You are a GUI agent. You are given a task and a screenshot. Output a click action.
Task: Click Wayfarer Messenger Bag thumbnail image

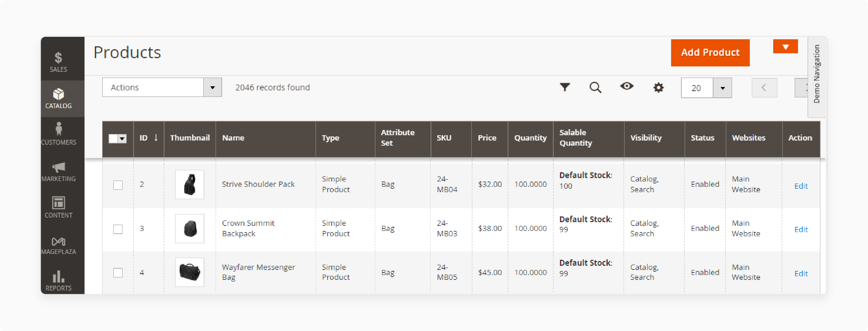point(190,272)
